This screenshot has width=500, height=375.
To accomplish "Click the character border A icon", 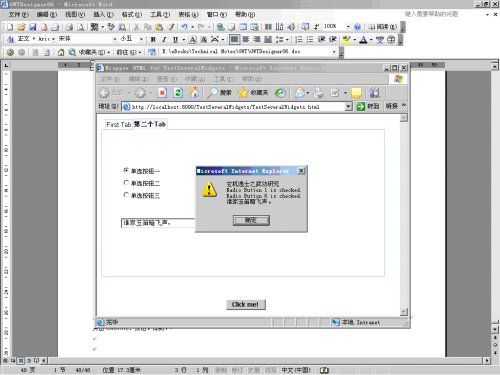I will (193, 40).
